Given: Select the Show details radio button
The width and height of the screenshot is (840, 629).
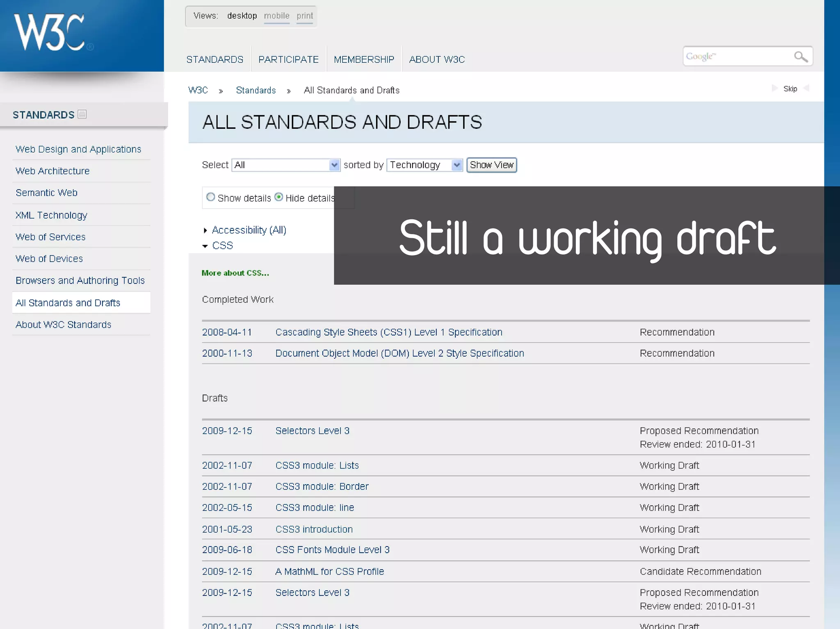Looking at the screenshot, I should 210,197.
